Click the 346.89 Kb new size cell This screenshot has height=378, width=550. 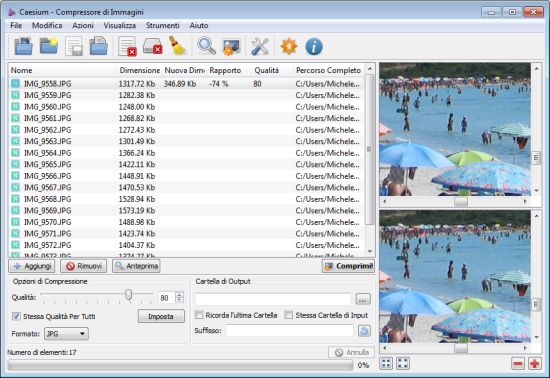180,83
